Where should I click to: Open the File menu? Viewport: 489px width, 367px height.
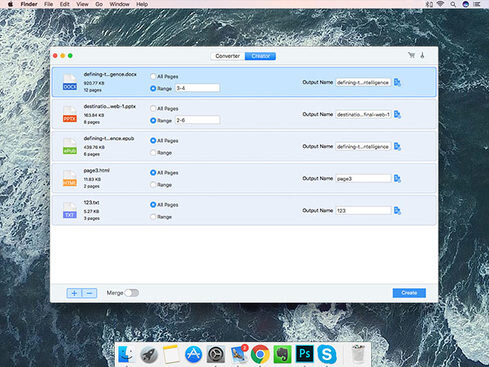coord(48,4)
